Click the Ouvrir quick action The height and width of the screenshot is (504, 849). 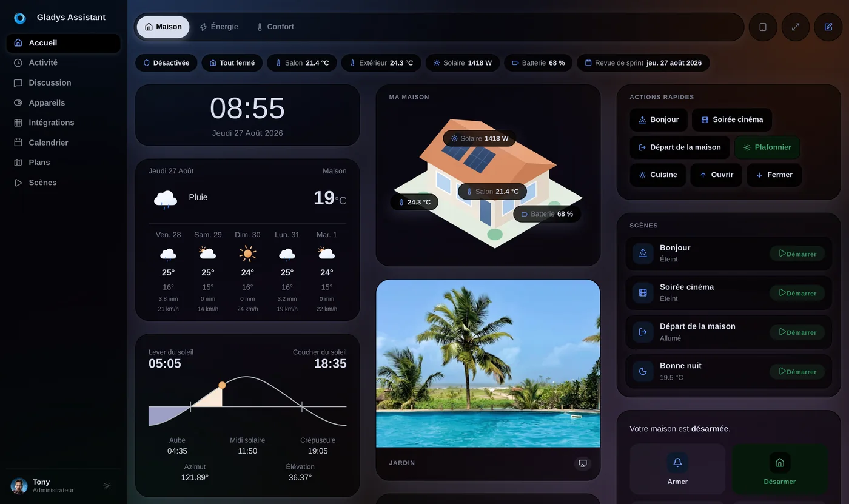pos(716,175)
